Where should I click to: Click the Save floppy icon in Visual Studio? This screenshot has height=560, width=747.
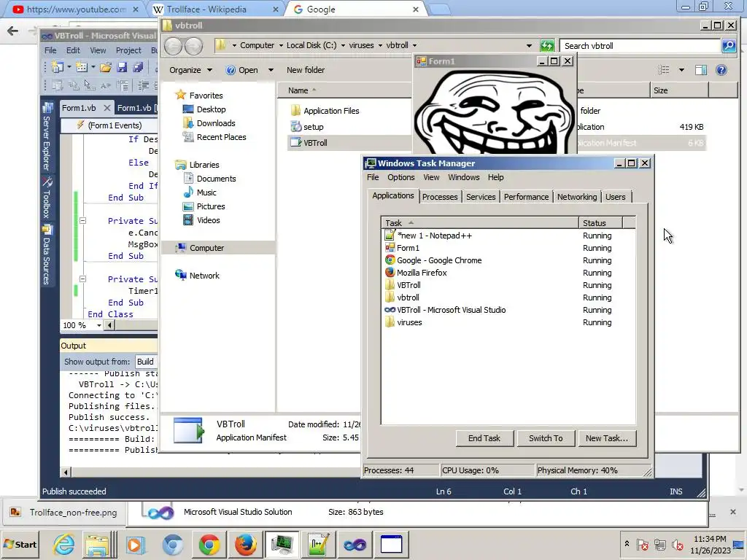122,67
